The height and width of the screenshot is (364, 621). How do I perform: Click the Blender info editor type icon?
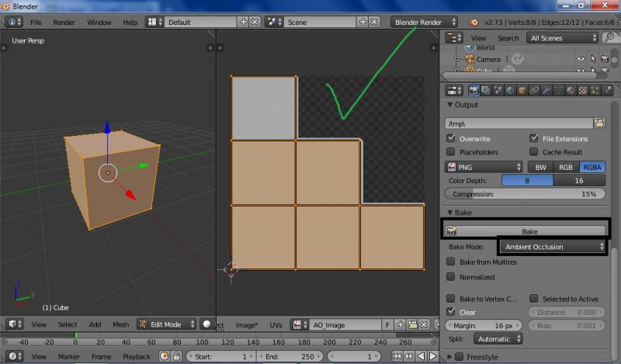[13, 23]
